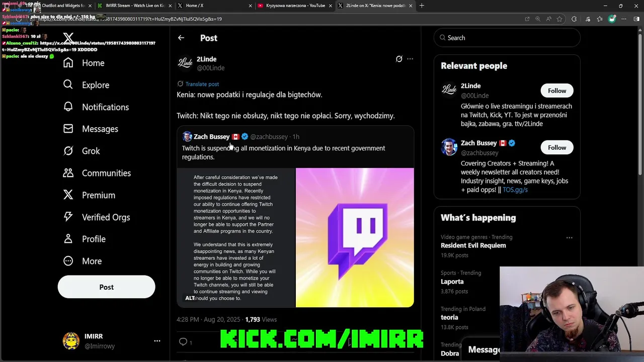Click Zach Bussey's name in quoted post
644x362 pixels.
[211, 137]
